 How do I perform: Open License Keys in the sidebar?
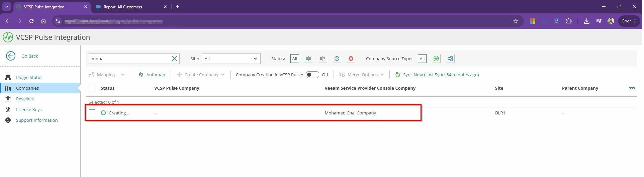click(29, 109)
